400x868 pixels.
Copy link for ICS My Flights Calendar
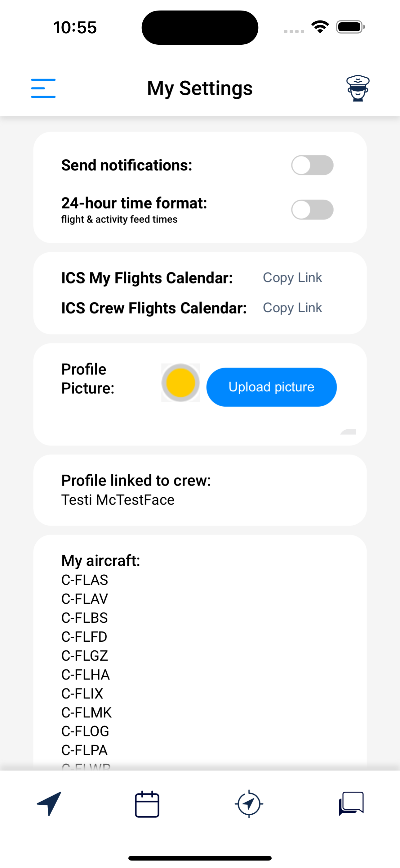pos(292,278)
